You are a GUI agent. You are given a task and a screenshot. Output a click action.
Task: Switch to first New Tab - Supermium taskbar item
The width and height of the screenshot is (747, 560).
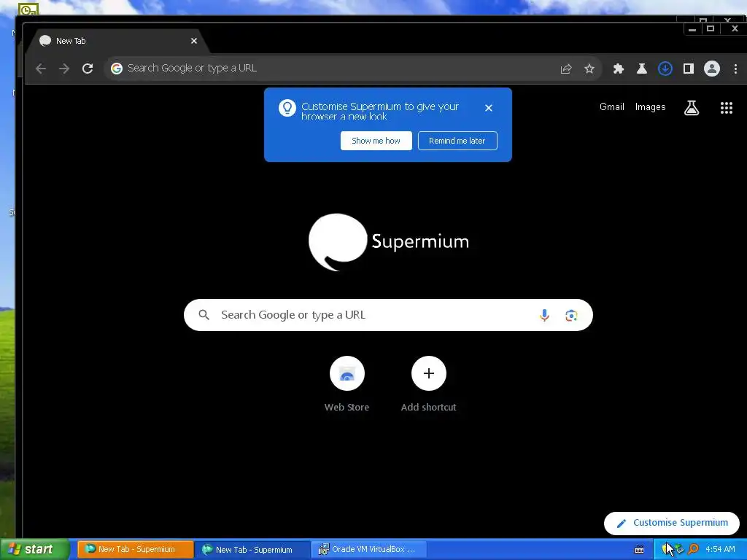point(136,550)
